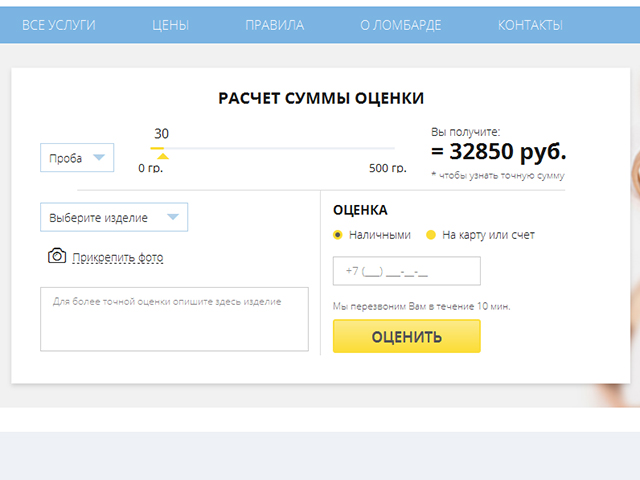640x480 pixels.
Task: Click the slider value label 30
Action: [162, 133]
